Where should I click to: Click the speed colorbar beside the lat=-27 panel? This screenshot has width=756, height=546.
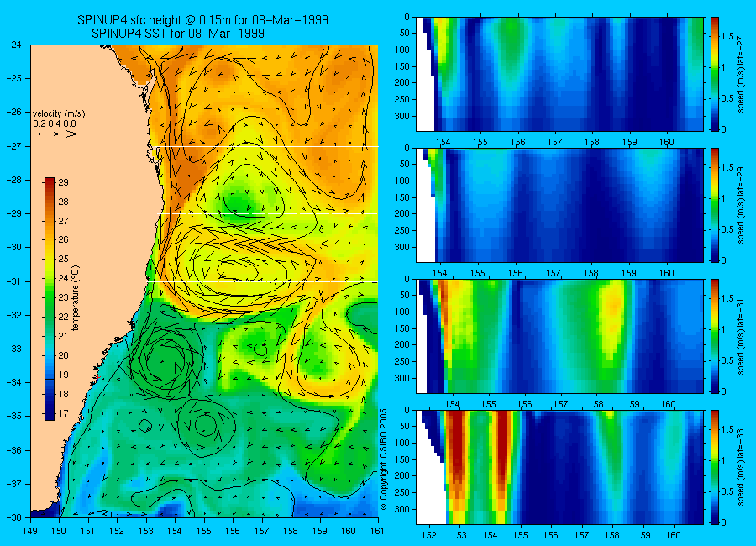[x=715, y=74]
